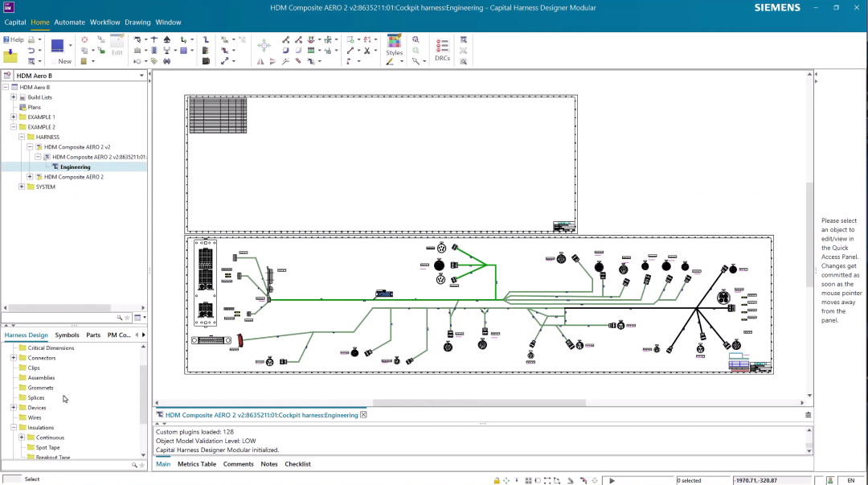Click the tag label icon in toolbar

point(154,61)
